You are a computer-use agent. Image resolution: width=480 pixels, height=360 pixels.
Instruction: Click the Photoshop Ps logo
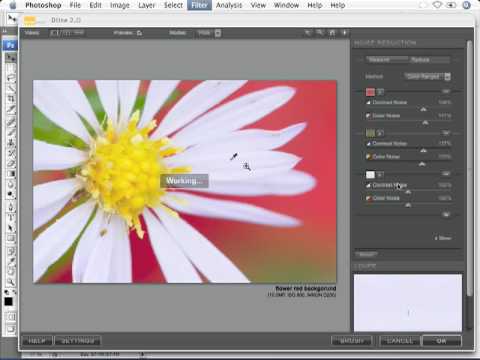pyautogui.click(x=10, y=45)
